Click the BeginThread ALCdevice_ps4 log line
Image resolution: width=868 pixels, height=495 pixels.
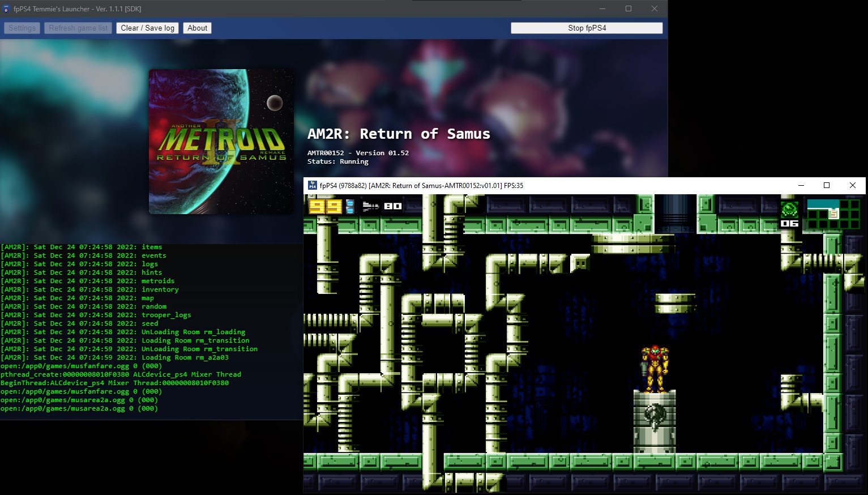[x=114, y=383]
